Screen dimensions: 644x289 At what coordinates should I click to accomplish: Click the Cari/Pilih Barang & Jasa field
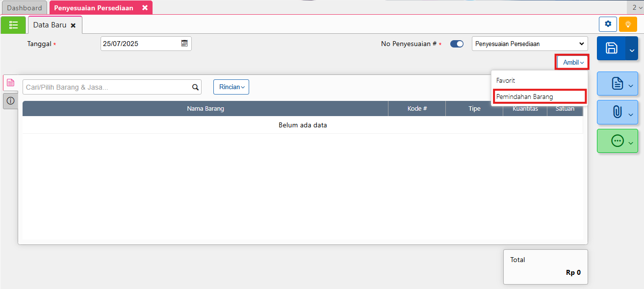click(x=107, y=87)
